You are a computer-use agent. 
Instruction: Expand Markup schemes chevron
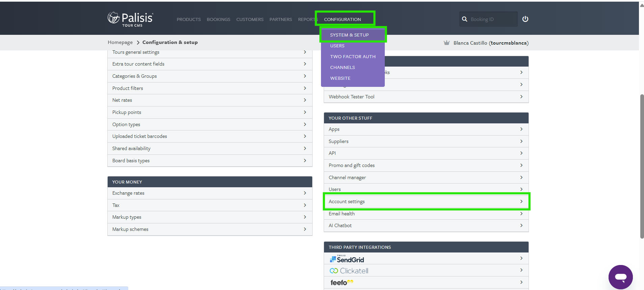point(305,229)
